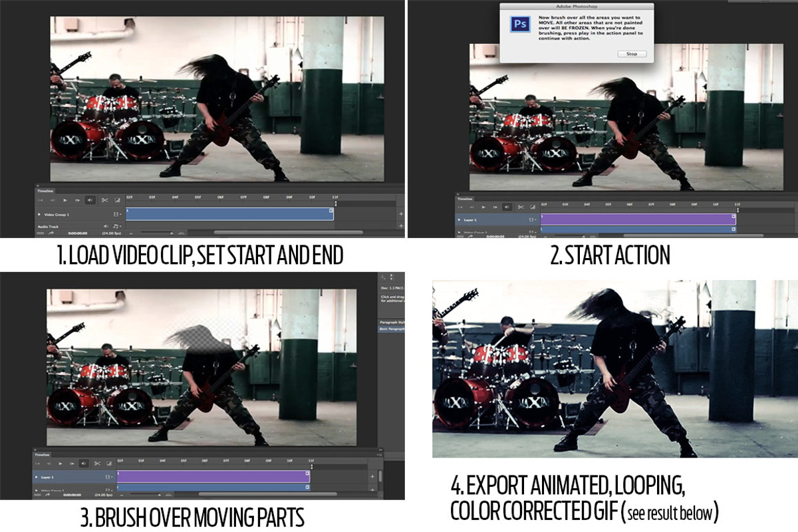Play the timeline in step 3 panel

61,464
